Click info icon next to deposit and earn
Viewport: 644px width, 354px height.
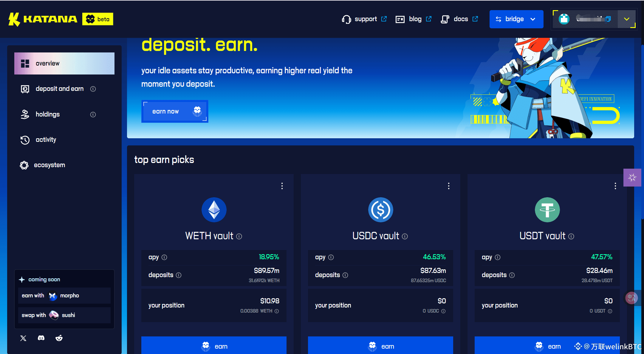[x=93, y=89]
